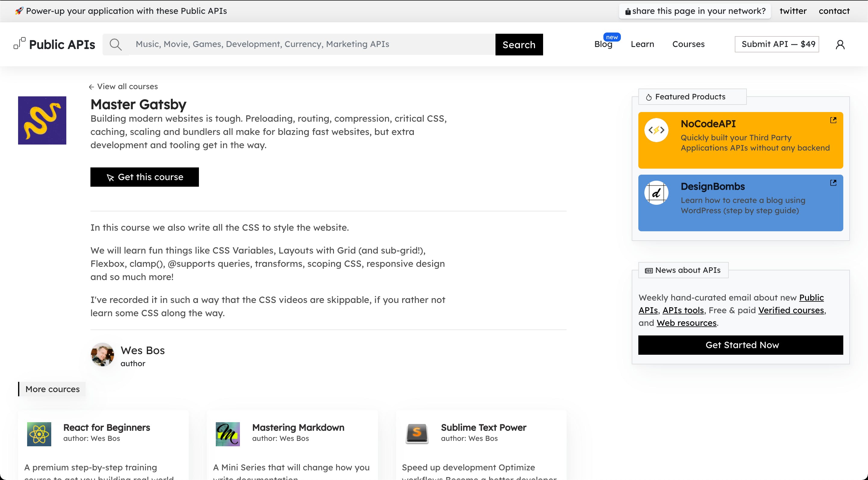Open the Courses menu item

click(688, 45)
